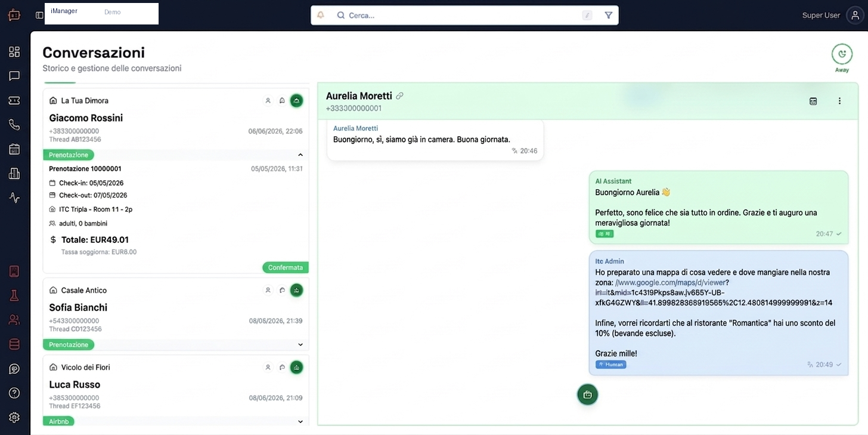Open the settings gear icon

point(14,417)
